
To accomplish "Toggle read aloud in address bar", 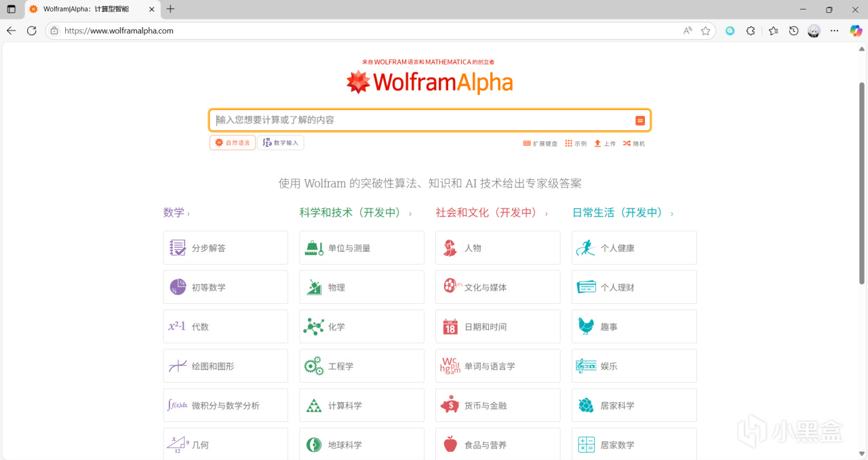I will pyautogui.click(x=688, y=31).
